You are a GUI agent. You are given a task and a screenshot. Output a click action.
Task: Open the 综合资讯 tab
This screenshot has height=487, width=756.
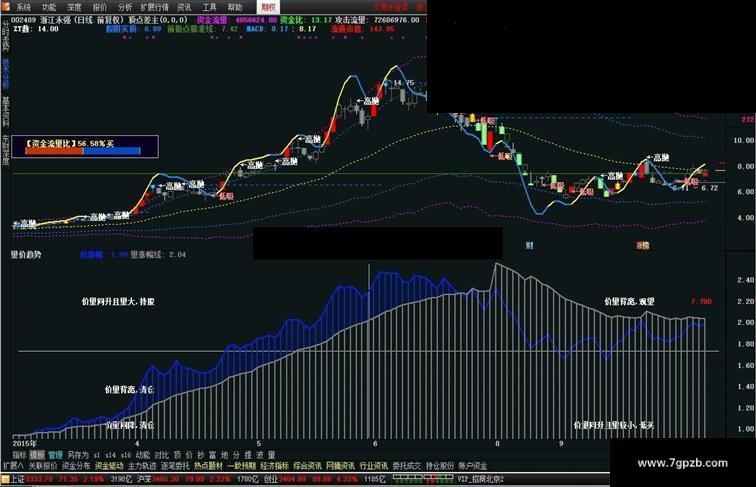click(307, 466)
